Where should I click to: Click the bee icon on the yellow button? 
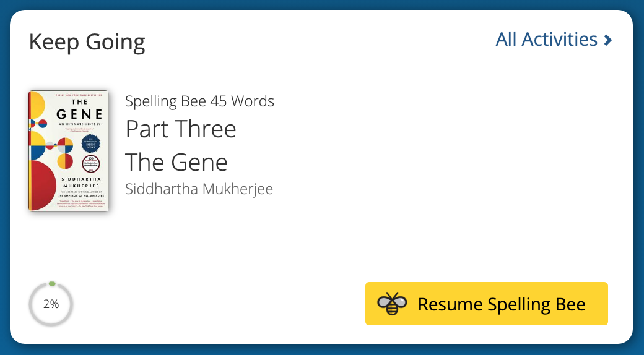(x=393, y=304)
